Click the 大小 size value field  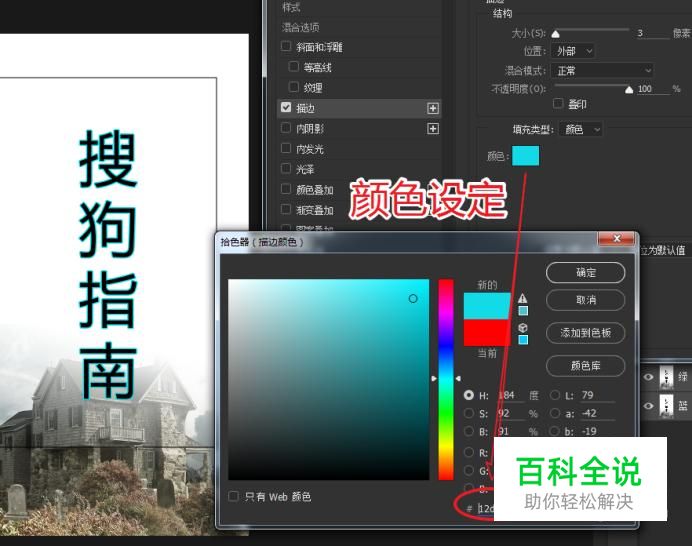click(x=653, y=33)
